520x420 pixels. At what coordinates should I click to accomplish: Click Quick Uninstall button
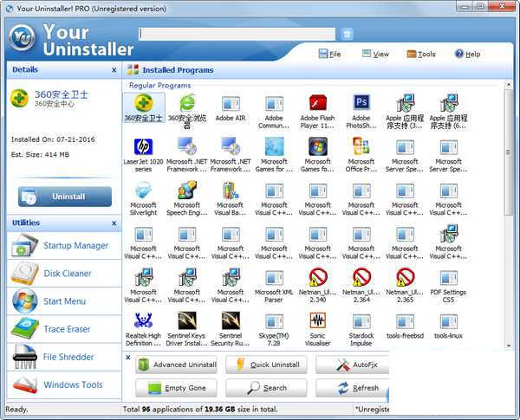click(266, 365)
